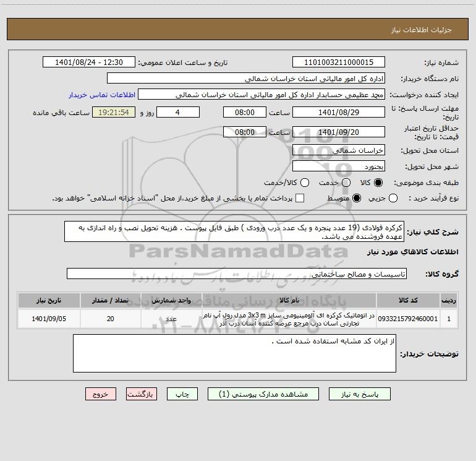Click the general need description text box
The height and width of the screenshot is (461, 476).
234,231
